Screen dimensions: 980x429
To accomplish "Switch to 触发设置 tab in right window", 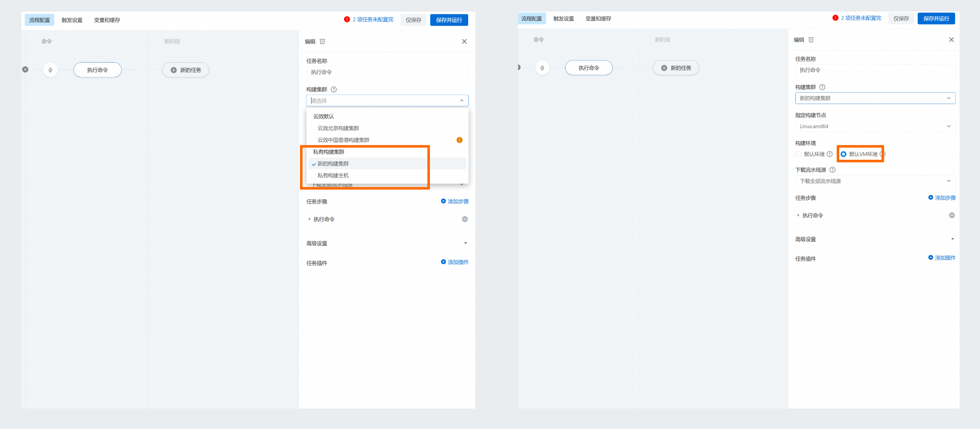I will coord(563,19).
